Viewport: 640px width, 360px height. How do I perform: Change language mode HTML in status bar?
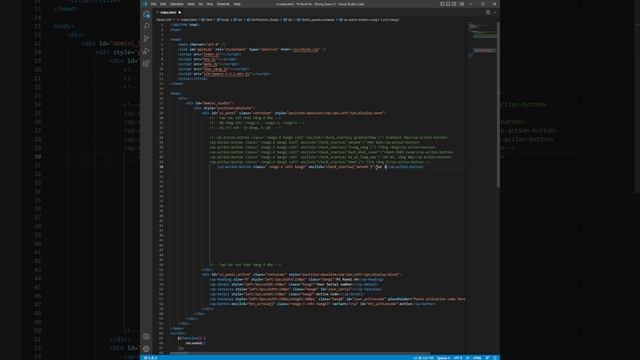click(x=477, y=358)
